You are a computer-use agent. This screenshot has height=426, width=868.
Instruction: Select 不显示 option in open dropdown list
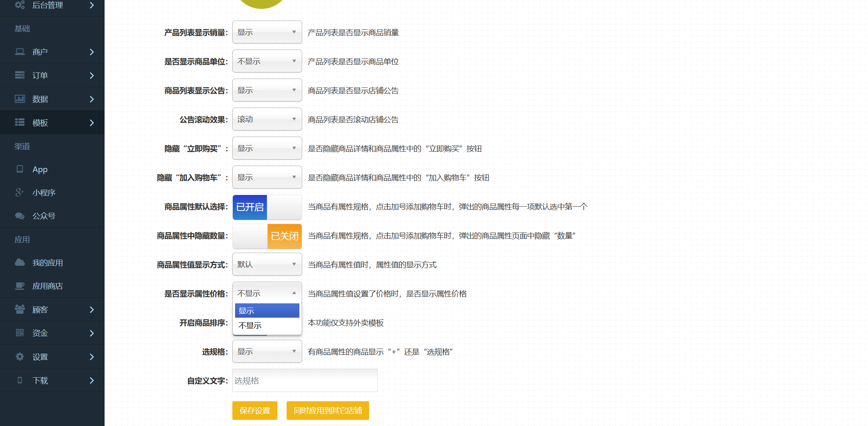pos(267,325)
